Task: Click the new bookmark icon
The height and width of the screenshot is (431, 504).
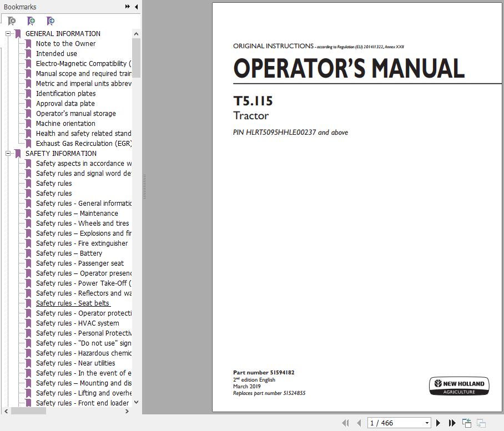Action: 31,21
